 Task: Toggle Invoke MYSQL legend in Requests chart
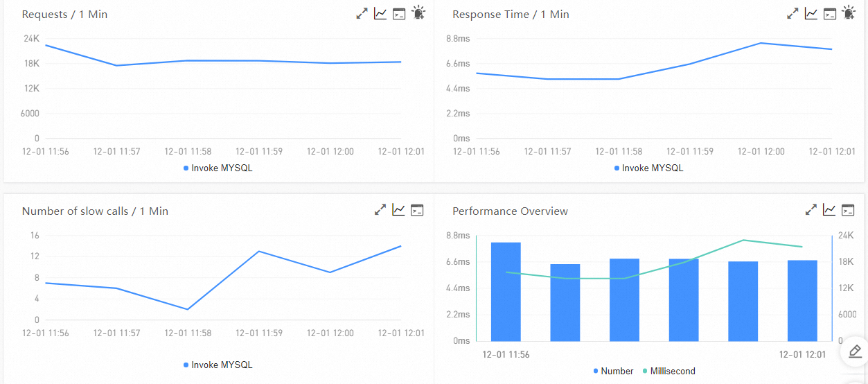tap(218, 168)
